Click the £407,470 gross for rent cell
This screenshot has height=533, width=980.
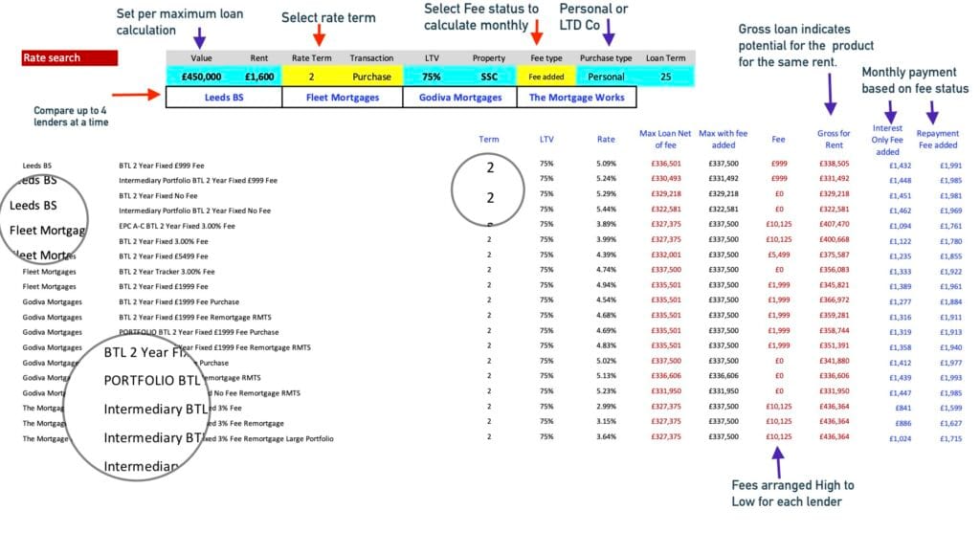coord(835,224)
